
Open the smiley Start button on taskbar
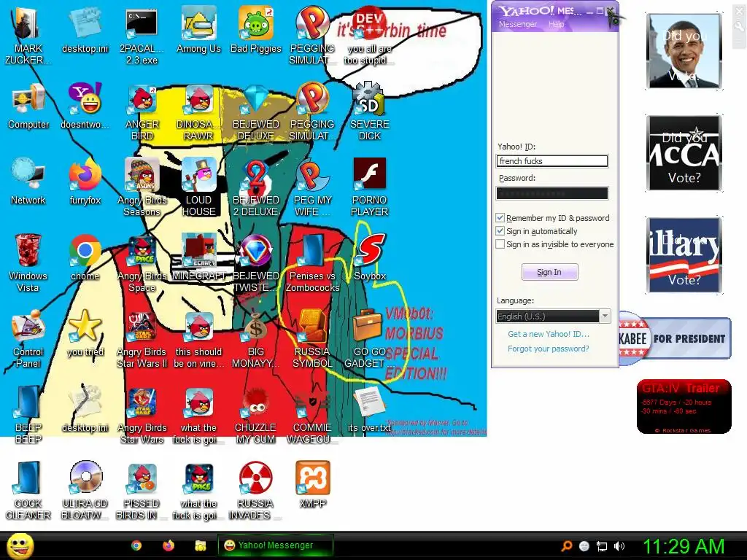pyautogui.click(x=20, y=545)
